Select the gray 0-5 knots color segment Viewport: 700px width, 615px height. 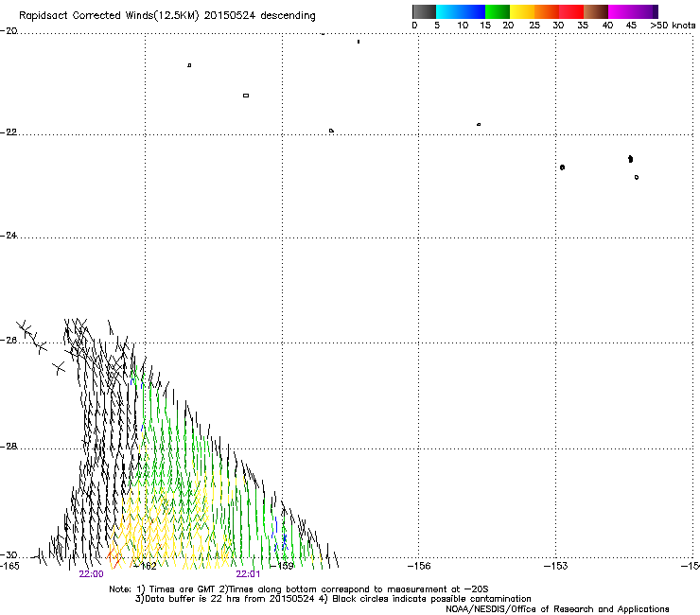point(424,11)
